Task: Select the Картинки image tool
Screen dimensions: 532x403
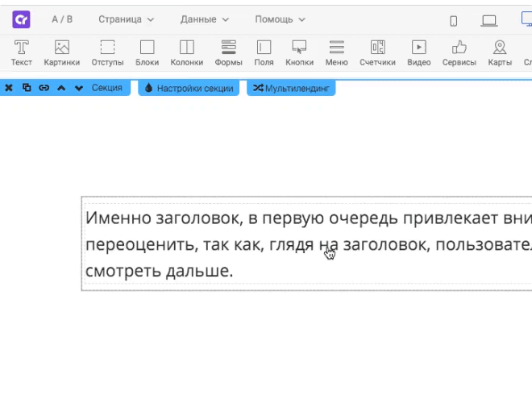Action: [62, 53]
